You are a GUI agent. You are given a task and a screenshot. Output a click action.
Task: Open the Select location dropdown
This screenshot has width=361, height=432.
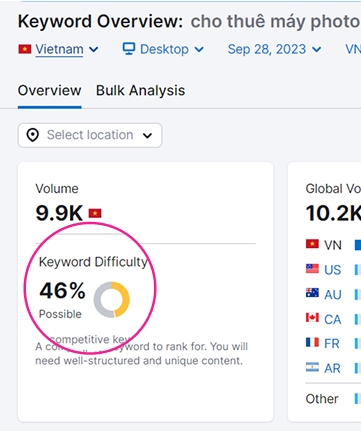(x=90, y=135)
